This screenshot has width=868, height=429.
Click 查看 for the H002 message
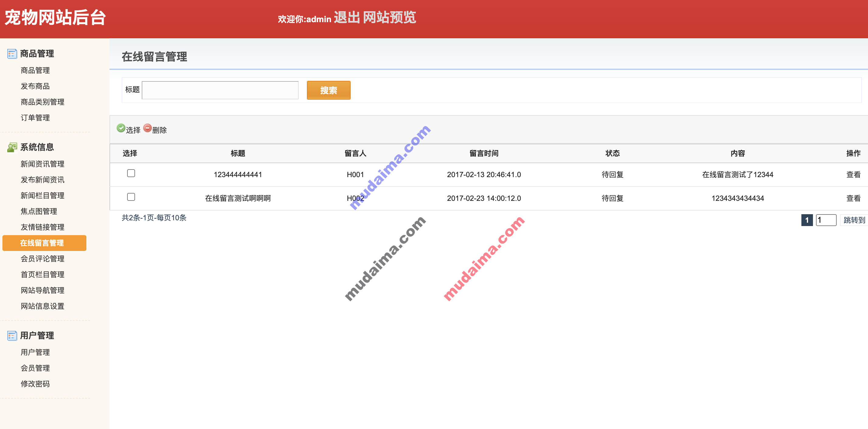pos(853,198)
